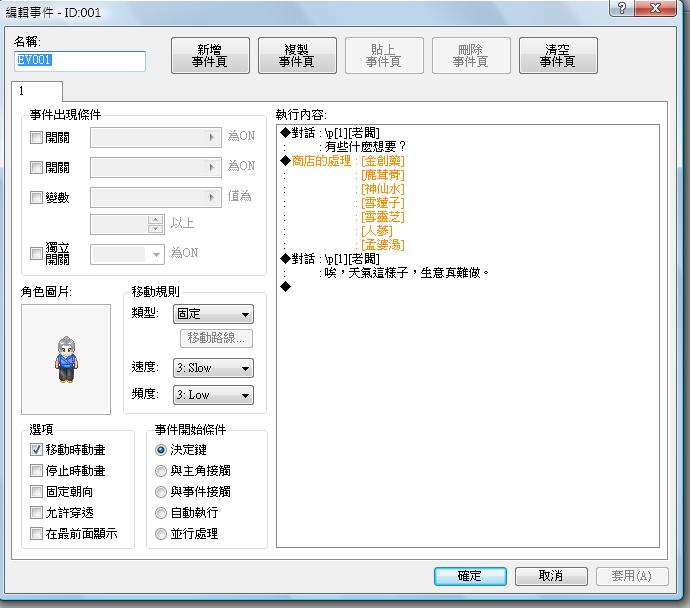Open the 變數 variable selector
The width and height of the screenshot is (690, 608).
click(156, 198)
